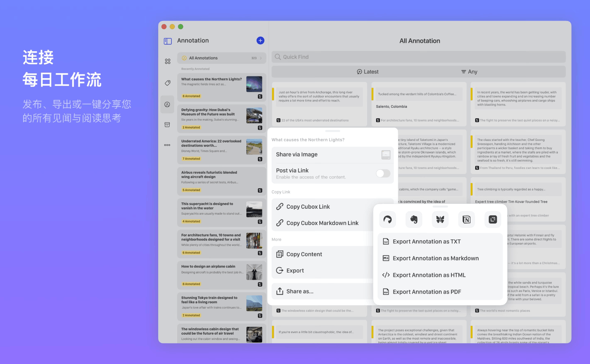This screenshot has width=590, height=364.
Task: Click the Quick Find search field
Action: point(419,57)
